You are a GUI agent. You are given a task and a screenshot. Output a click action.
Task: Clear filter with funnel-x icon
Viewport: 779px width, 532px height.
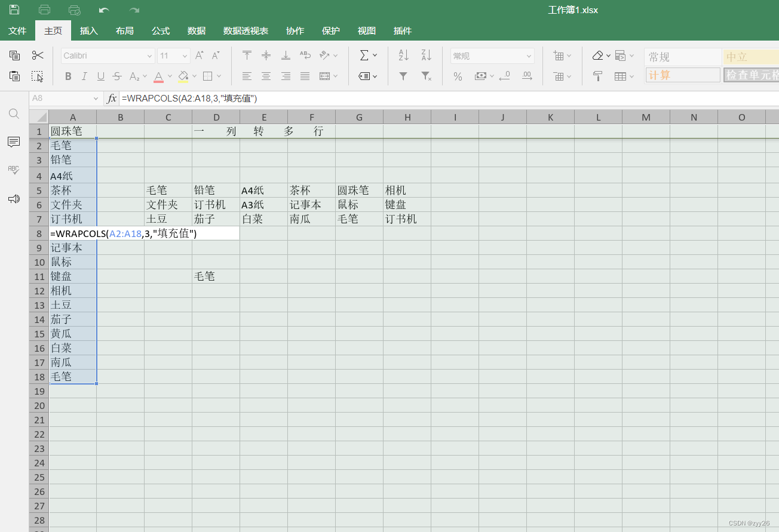(x=426, y=76)
